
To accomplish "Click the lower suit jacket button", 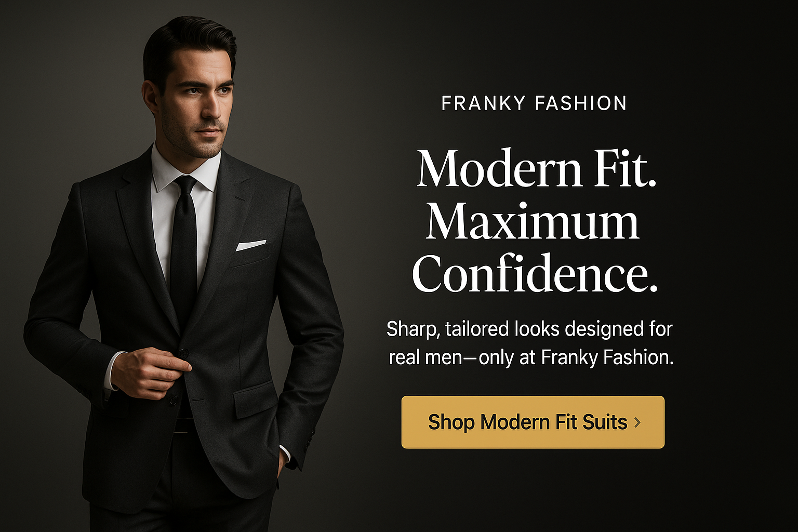I will [172, 401].
